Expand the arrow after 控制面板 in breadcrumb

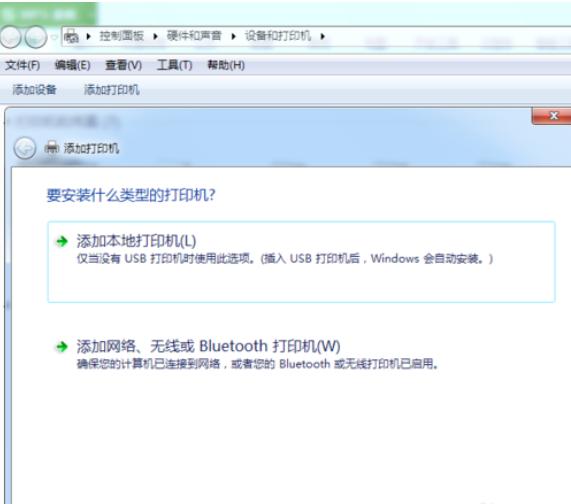point(155,36)
